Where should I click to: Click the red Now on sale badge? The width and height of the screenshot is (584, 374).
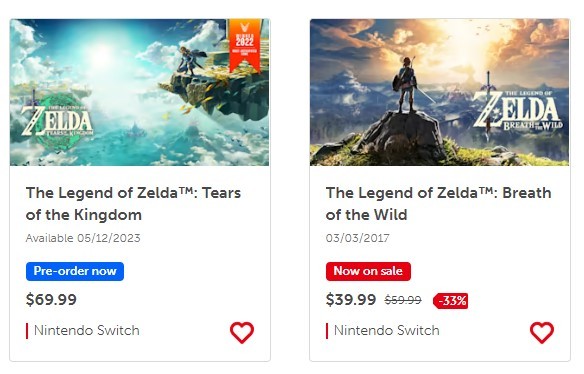coord(368,271)
